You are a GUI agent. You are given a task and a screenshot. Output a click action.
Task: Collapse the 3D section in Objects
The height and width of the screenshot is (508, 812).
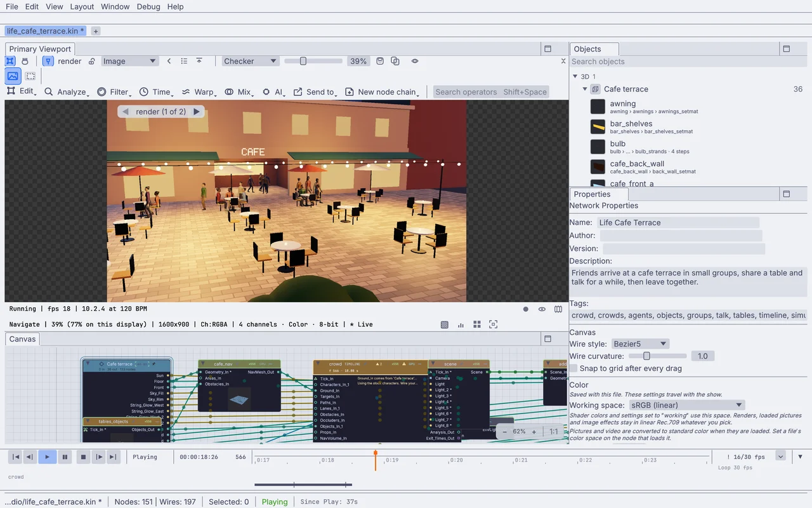coord(575,76)
